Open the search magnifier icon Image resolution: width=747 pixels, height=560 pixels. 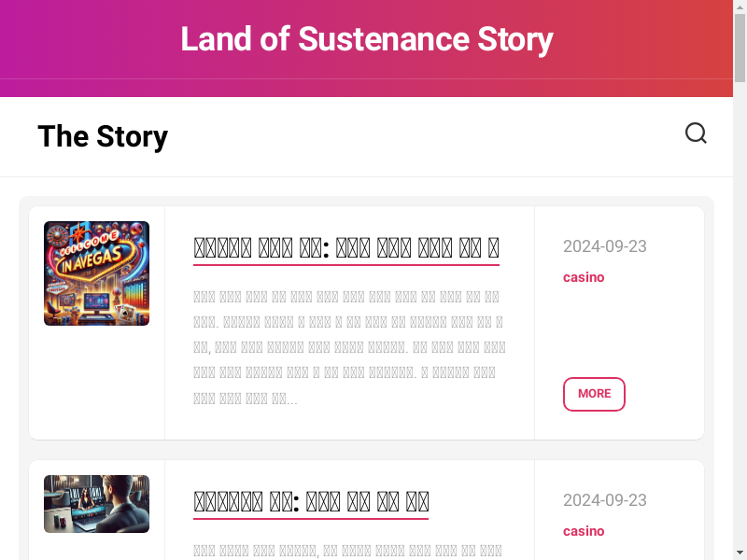pyautogui.click(x=696, y=133)
